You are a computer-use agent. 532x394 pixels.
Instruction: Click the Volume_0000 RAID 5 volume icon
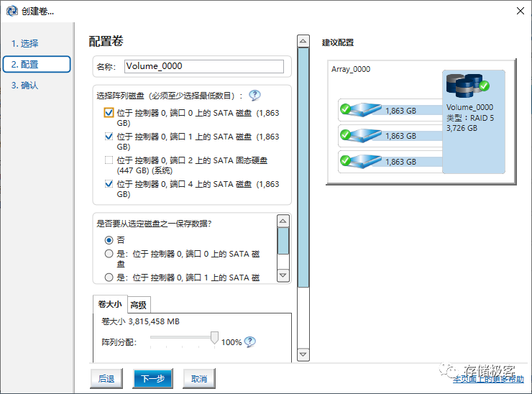tap(467, 86)
